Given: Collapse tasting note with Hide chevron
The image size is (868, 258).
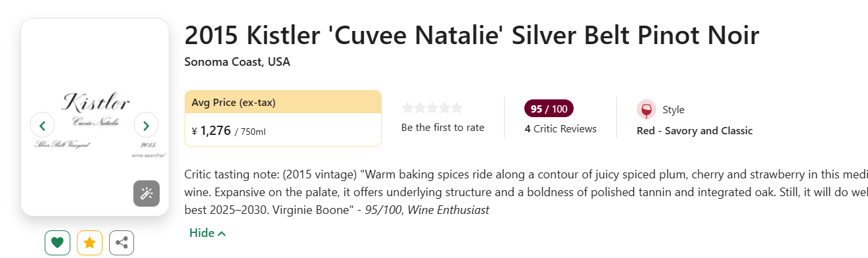Looking at the screenshot, I should pos(208,233).
